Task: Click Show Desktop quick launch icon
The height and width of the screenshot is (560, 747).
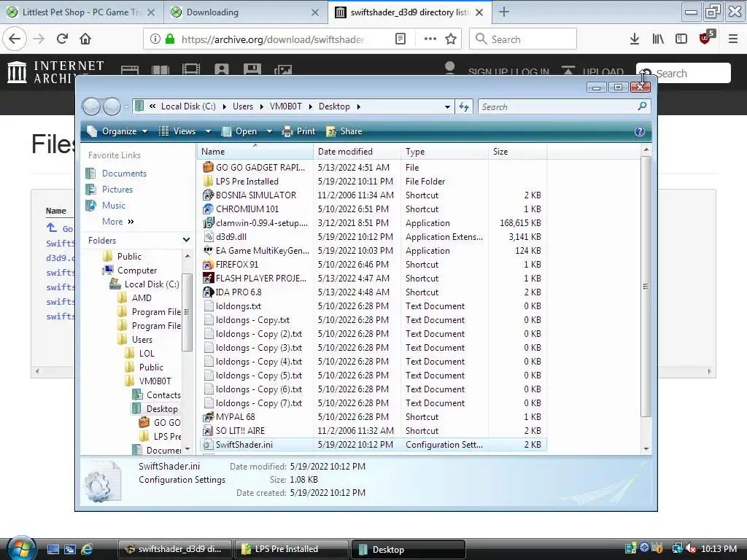Action: pyautogui.click(x=53, y=550)
